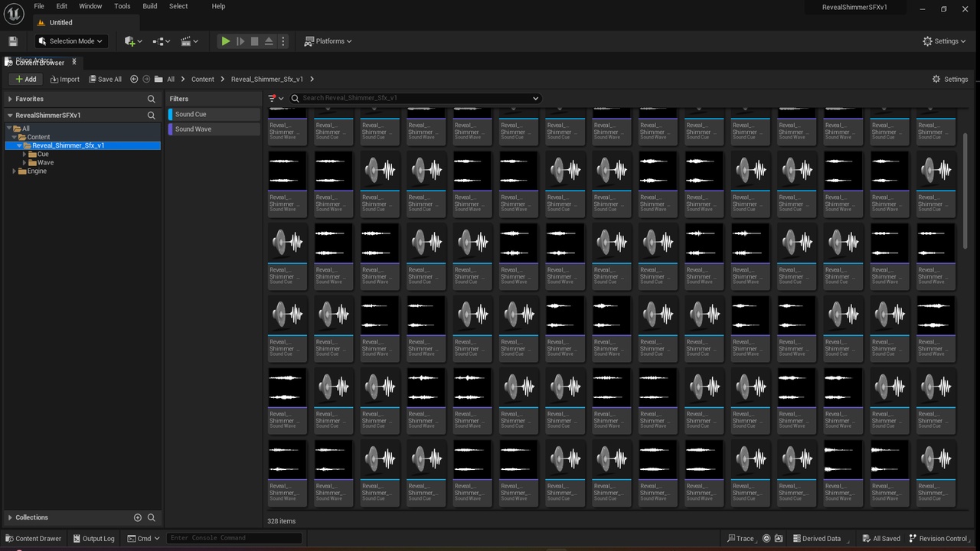The image size is (980, 551).
Task: Start Play In Editor with green arrow
Action: 225,41
